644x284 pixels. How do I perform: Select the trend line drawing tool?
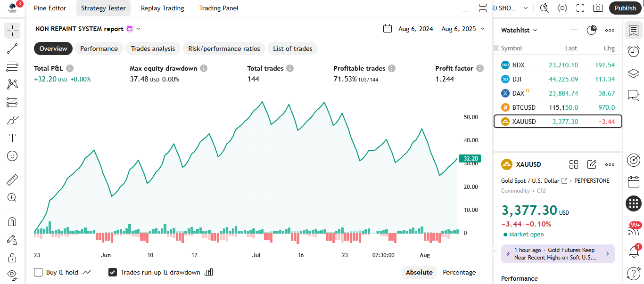tap(12, 49)
